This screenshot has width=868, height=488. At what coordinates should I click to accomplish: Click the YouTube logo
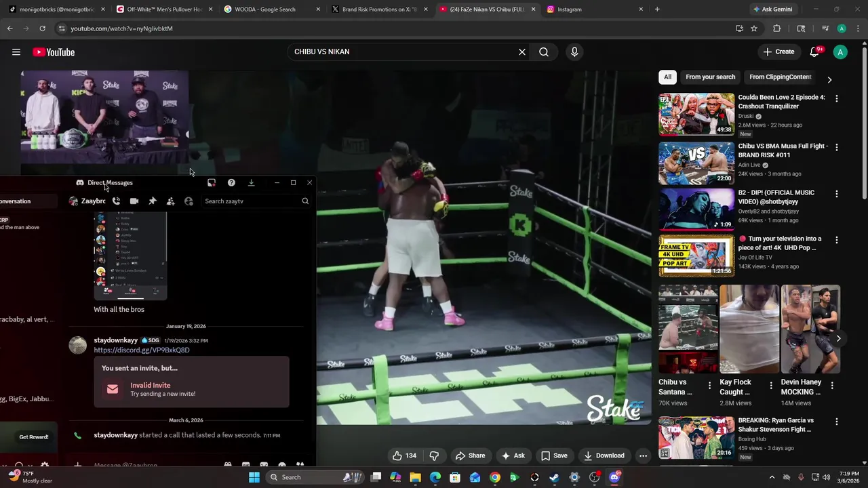[54, 52]
